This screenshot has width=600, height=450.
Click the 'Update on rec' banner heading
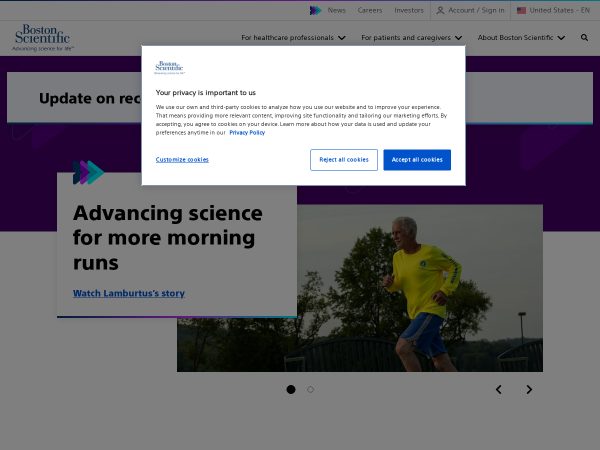90,98
